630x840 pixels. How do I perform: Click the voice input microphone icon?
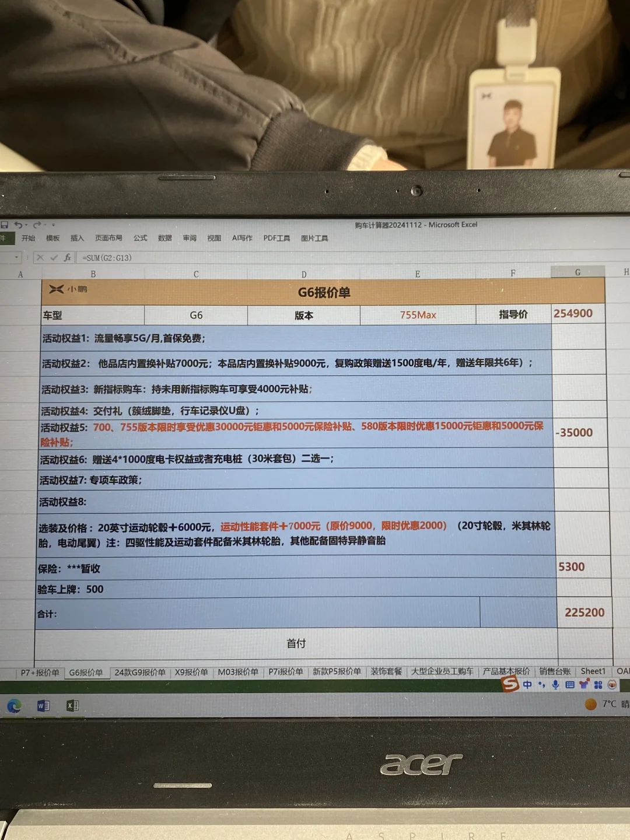pyautogui.click(x=555, y=684)
